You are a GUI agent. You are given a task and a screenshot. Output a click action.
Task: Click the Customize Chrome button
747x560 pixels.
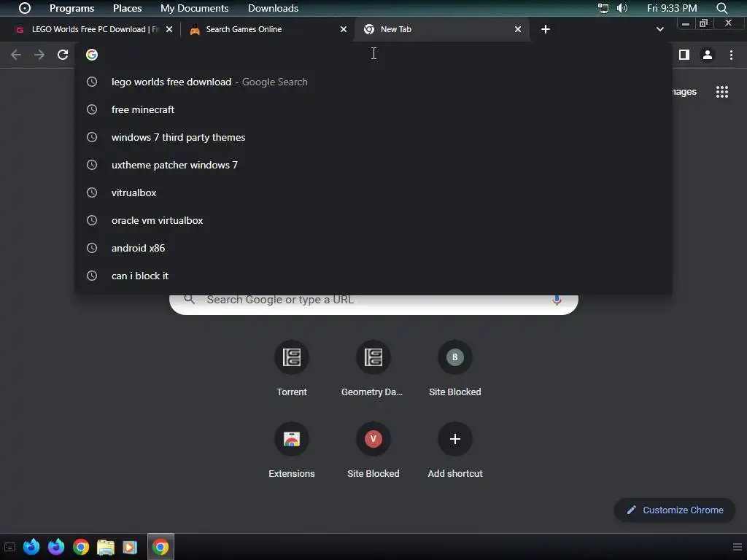(x=675, y=510)
